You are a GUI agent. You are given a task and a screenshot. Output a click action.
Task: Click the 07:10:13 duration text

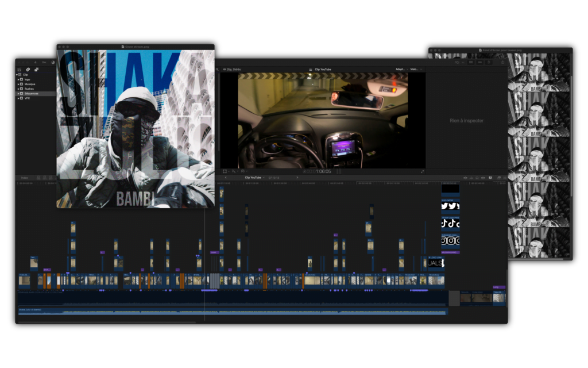[x=274, y=178]
